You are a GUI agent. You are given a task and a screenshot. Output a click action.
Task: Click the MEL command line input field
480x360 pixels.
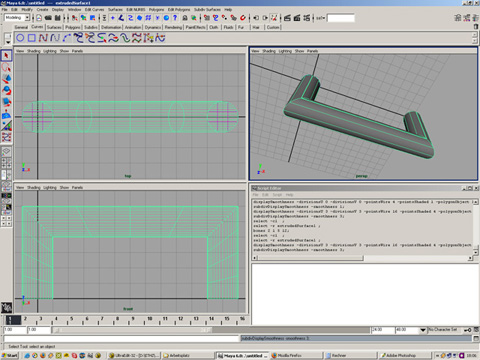(121, 339)
